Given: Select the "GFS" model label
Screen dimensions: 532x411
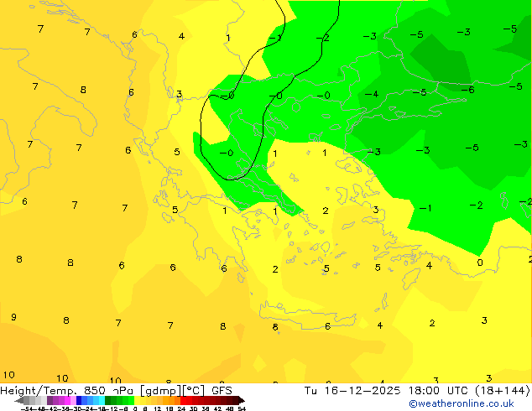Looking at the screenshot, I should [x=222, y=391].
